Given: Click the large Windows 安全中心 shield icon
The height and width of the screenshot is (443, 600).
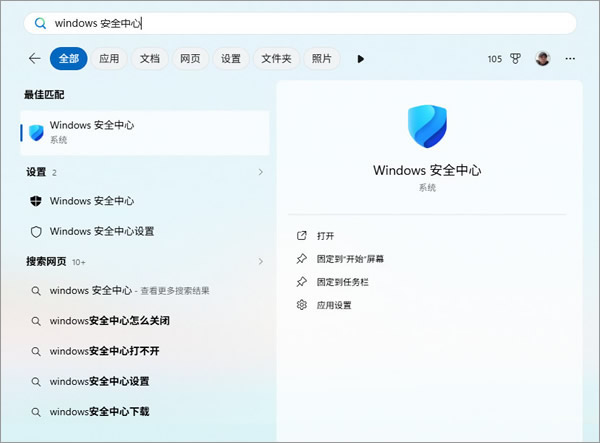Looking at the screenshot, I should click(x=427, y=128).
